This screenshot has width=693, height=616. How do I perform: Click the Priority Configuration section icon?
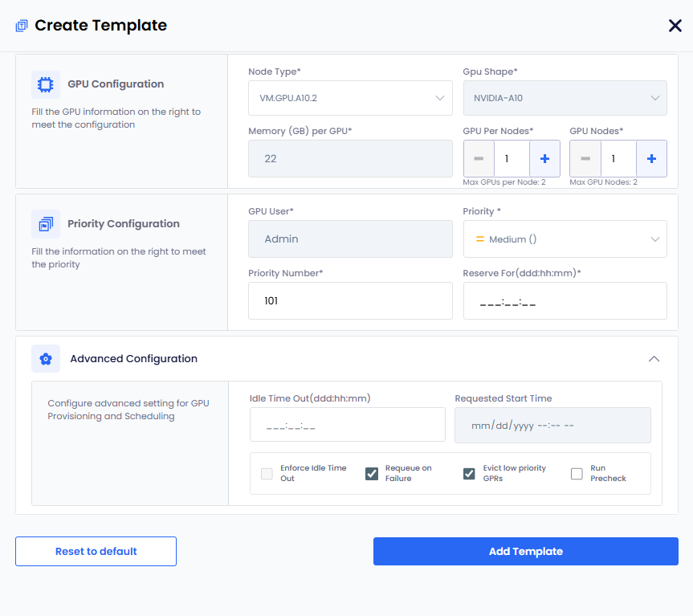pyautogui.click(x=46, y=224)
